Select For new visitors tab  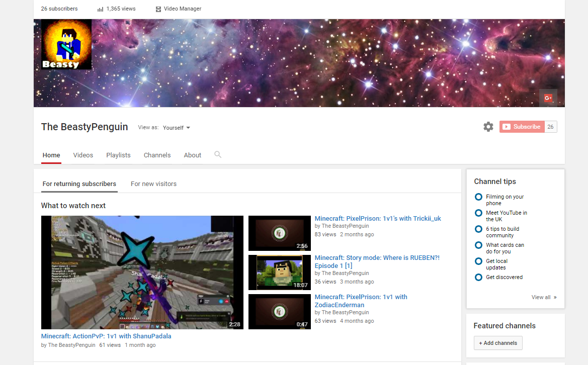click(x=153, y=184)
